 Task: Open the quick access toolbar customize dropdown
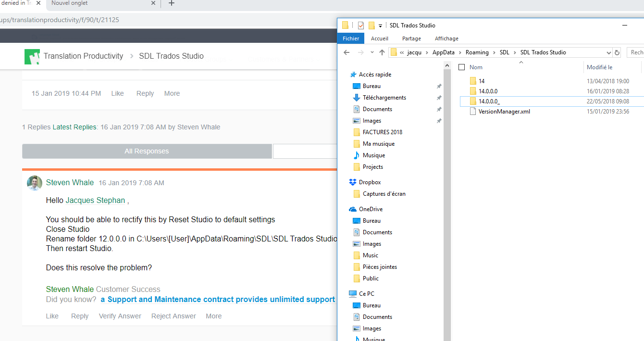380,25
